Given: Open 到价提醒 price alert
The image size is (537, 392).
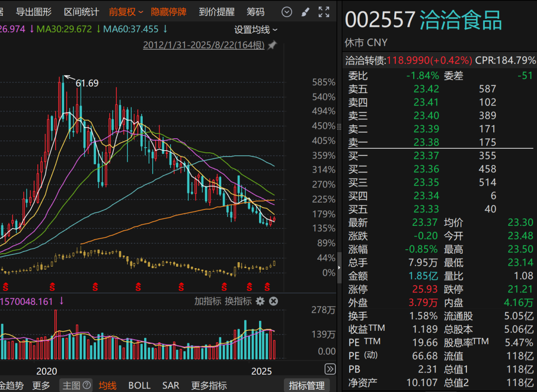Looking at the screenshot, I should click(216, 12).
